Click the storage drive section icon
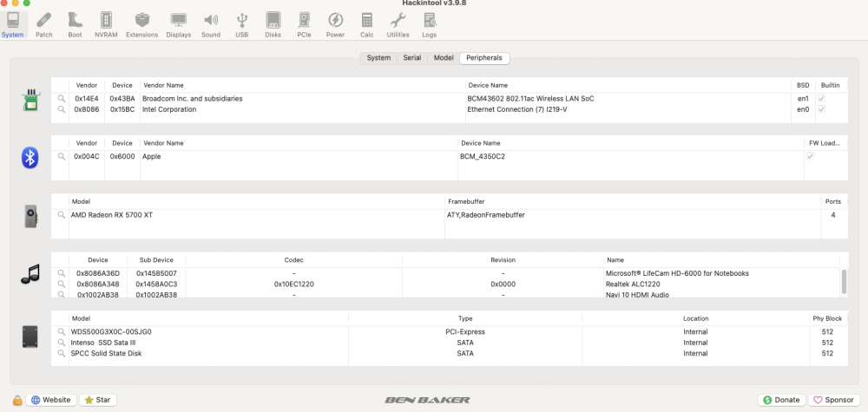Screen dimensions: 868x412 [30, 337]
